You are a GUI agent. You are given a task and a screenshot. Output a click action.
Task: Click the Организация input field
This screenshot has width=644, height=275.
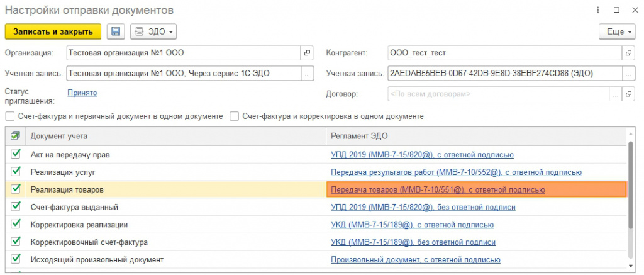[x=182, y=53]
